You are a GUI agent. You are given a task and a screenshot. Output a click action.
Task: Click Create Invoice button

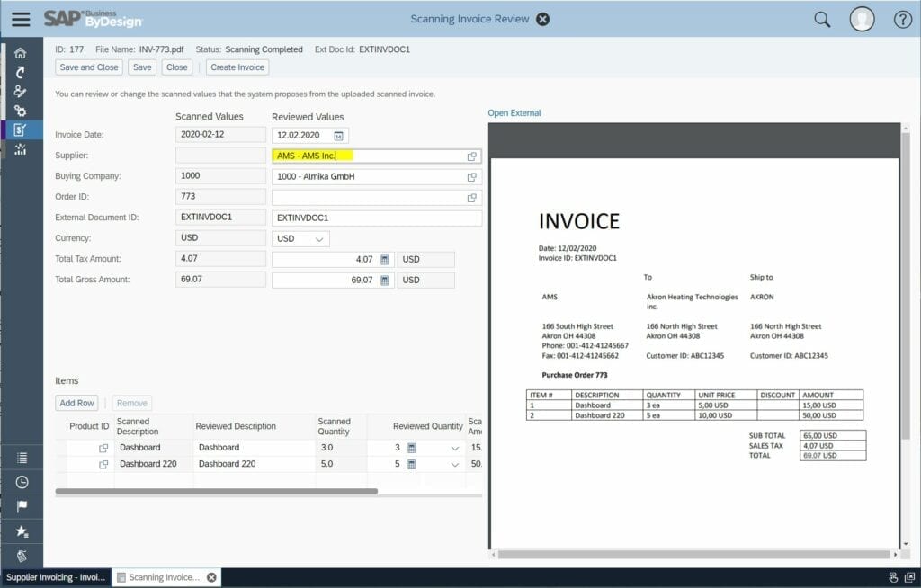(237, 67)
